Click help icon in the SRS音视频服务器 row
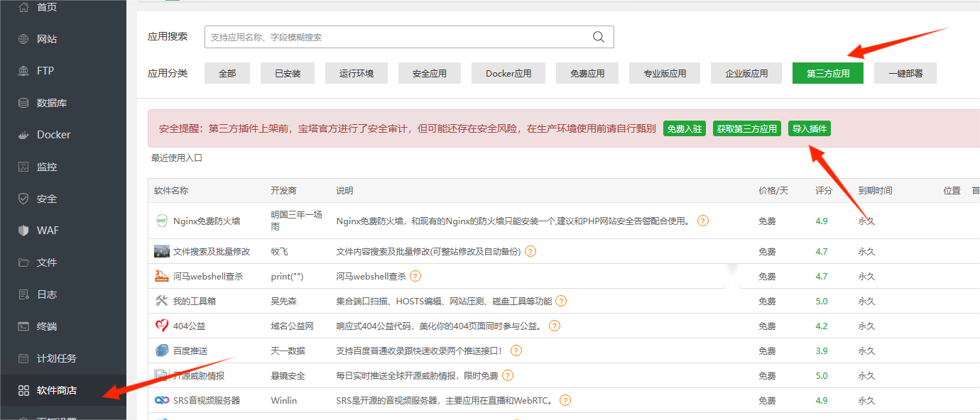 click(565, 400)
